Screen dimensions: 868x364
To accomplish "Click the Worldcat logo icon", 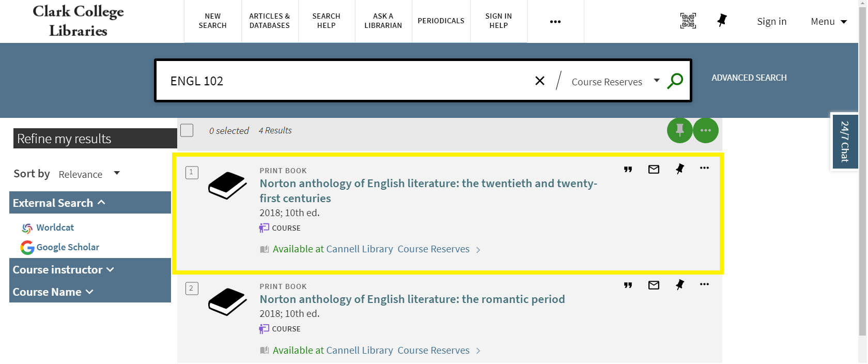I will coord(27,228).
